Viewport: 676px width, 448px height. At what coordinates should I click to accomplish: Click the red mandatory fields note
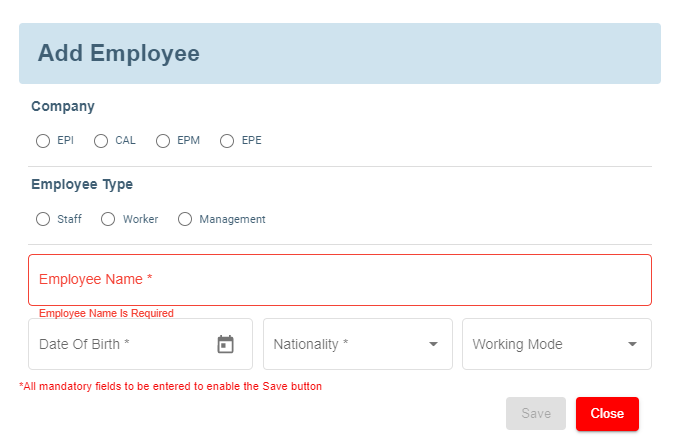click(170, 386)
